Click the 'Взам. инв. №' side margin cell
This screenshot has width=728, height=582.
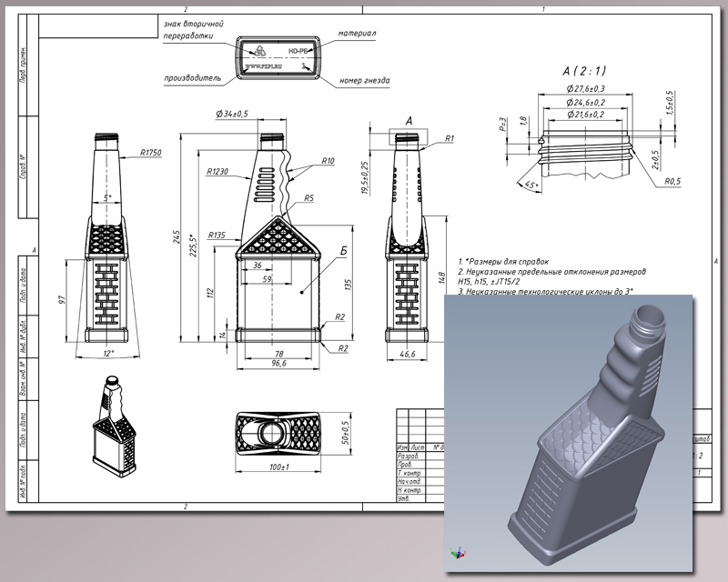23,381
